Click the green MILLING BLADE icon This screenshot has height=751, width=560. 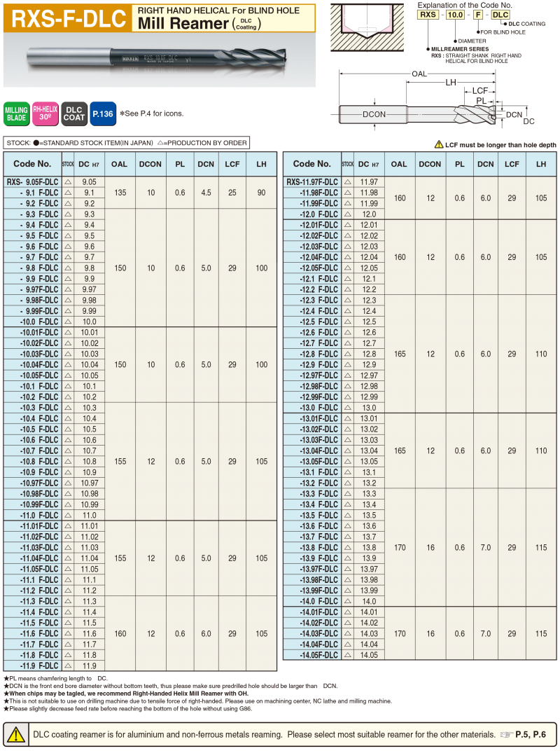(15, 114)
